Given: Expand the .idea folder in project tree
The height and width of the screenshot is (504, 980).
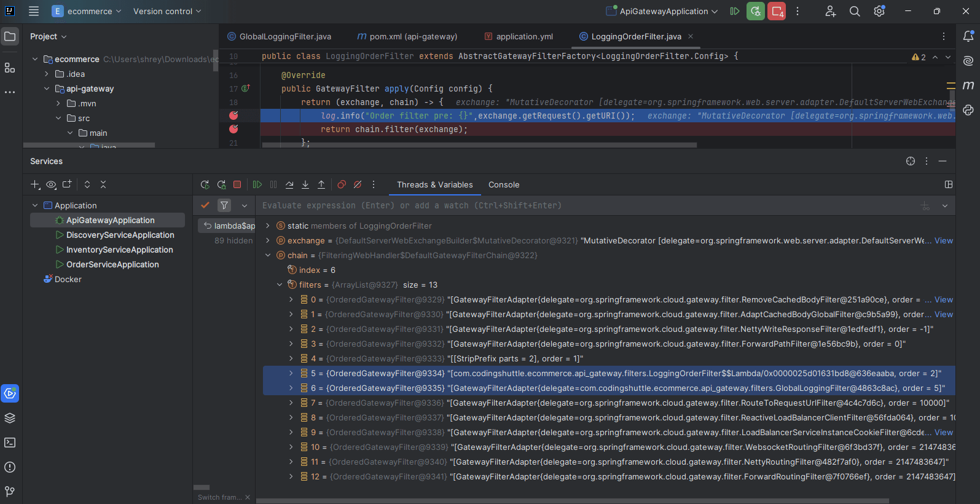Looking at the screenshot, I should pos(46,74).
